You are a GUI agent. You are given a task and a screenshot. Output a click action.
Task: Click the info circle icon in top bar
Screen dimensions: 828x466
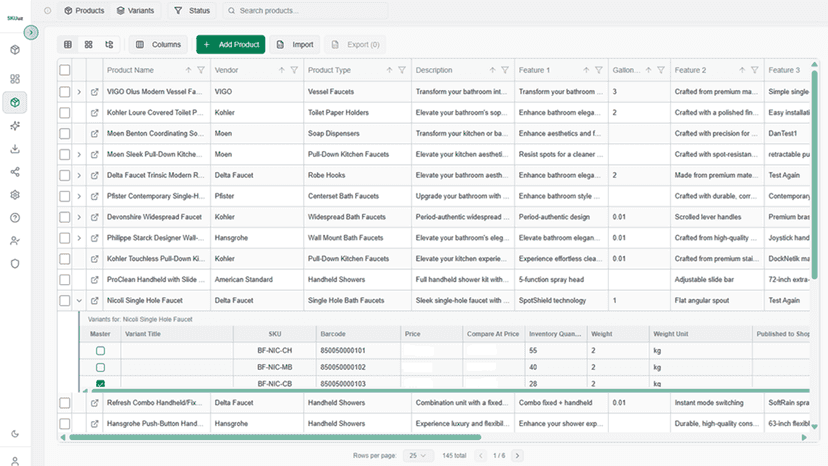48,11
